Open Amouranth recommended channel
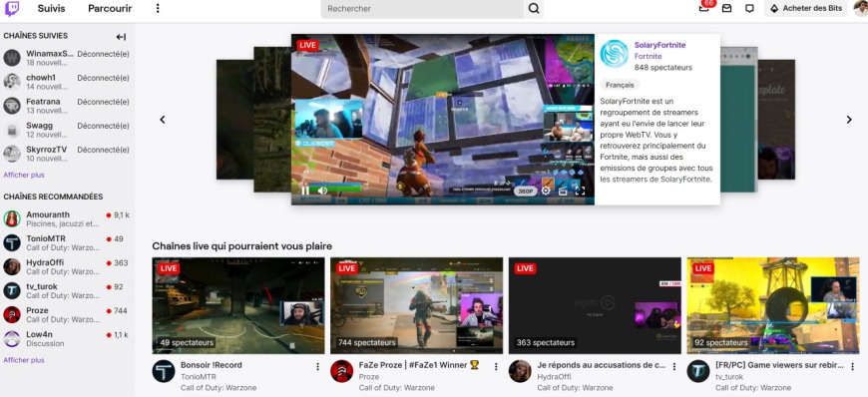The width and height of the screenshot is (868, 397). point(67,218)
